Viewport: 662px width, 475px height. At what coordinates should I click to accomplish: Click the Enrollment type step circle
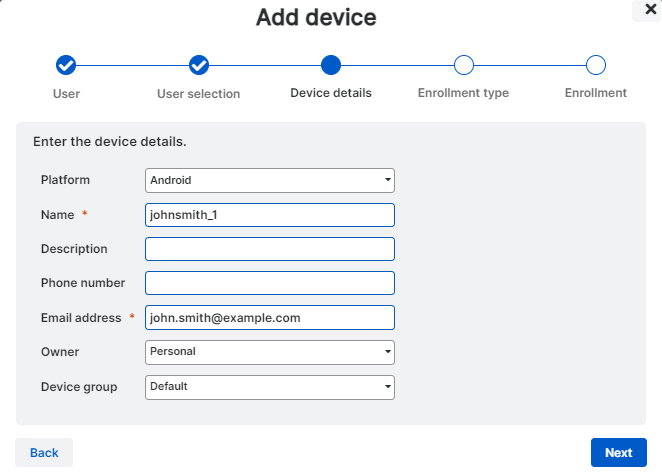pos(463,65)
